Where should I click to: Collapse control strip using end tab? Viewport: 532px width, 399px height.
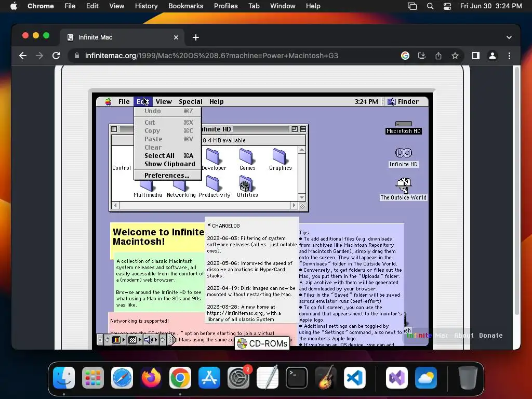[x=171, y=340]
